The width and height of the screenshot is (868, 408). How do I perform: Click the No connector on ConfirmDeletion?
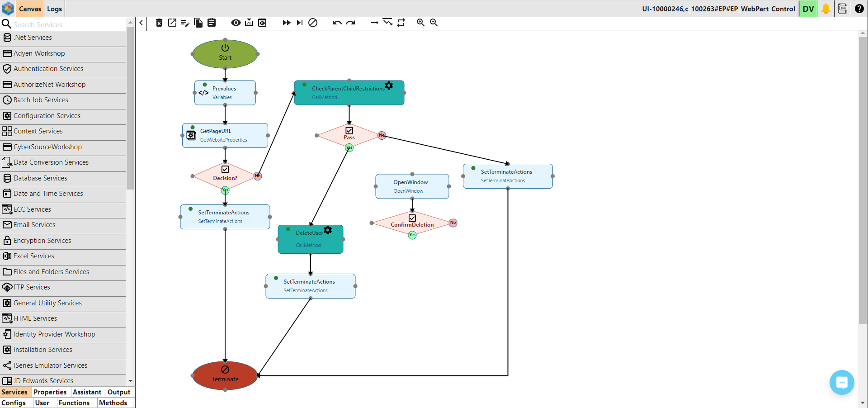point(453,223)
